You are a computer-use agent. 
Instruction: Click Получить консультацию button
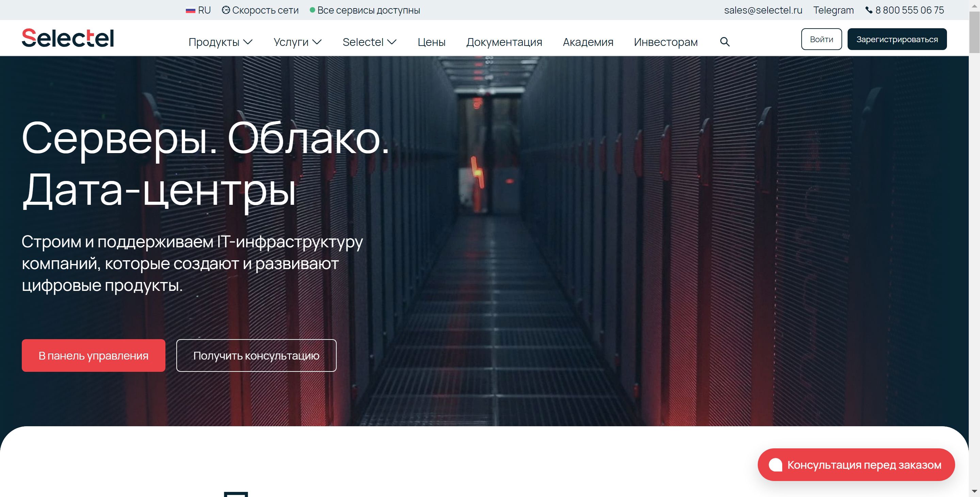pyautogui.click(x=256, y=355)
